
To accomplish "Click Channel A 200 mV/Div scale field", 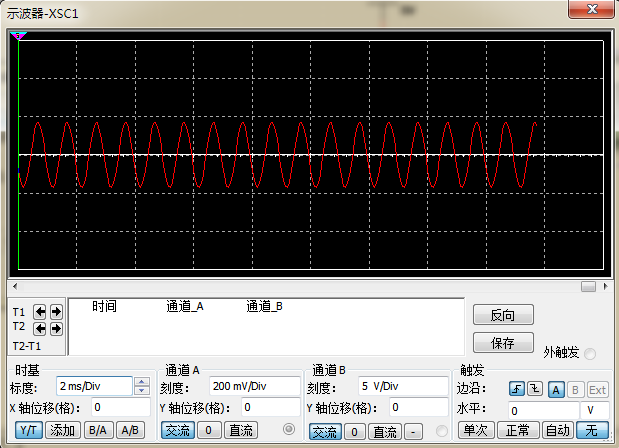I will (255, 386).
